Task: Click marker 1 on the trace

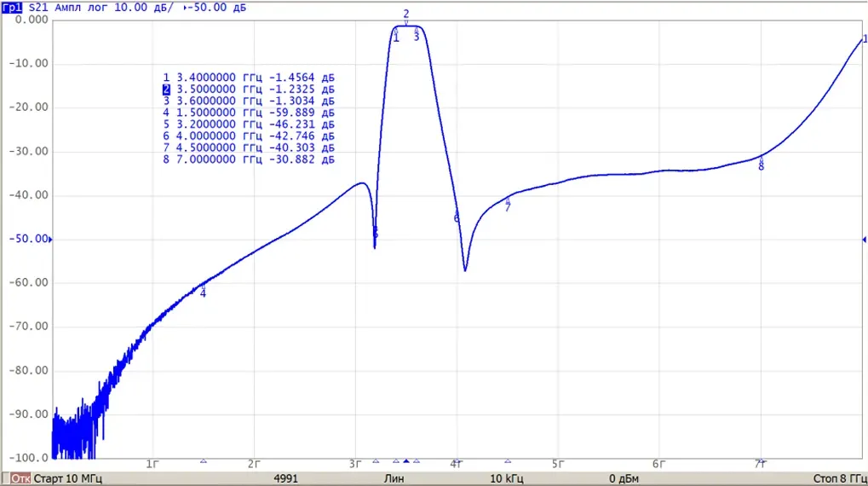Action: tap(396, 36)
